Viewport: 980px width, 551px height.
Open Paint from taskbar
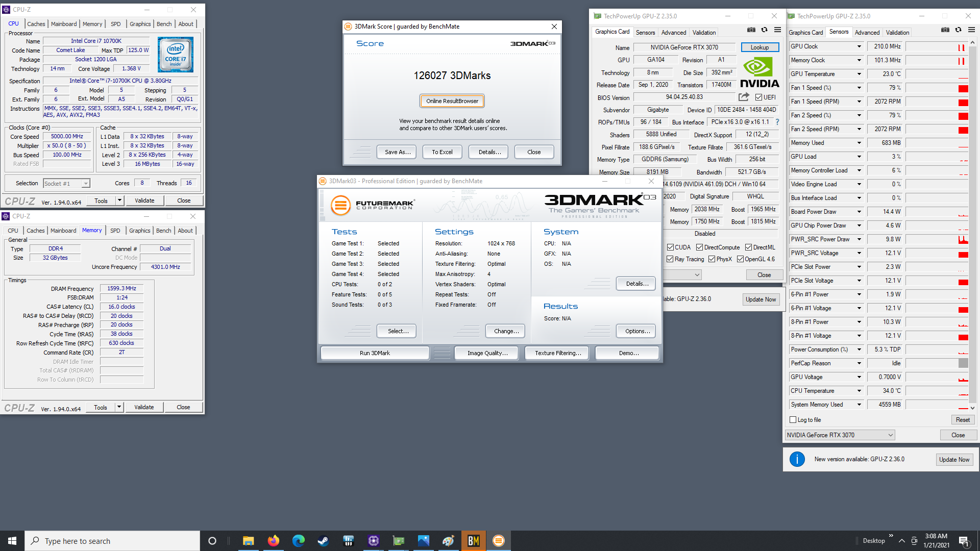point(449,541)
